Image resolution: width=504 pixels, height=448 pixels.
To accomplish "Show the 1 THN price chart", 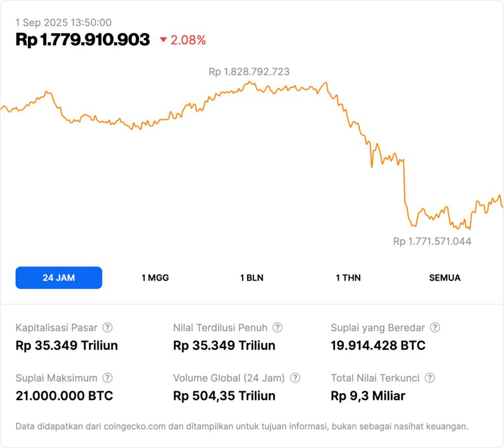I will [348, 278].
